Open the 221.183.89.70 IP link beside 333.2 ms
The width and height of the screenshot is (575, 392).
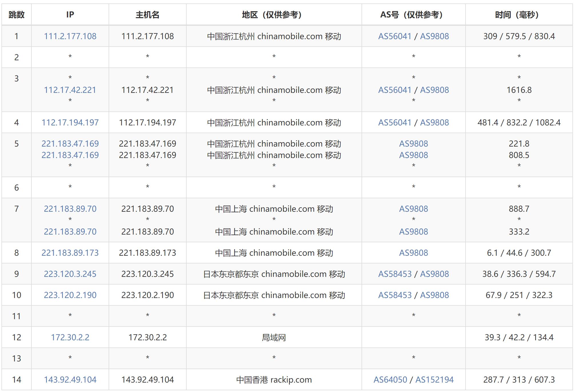pos(70,232)
